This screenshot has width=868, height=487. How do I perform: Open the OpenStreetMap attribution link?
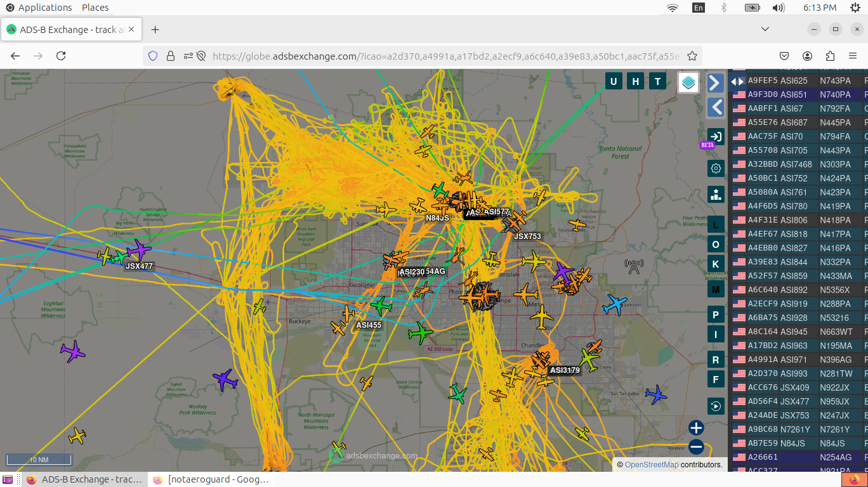652,465
